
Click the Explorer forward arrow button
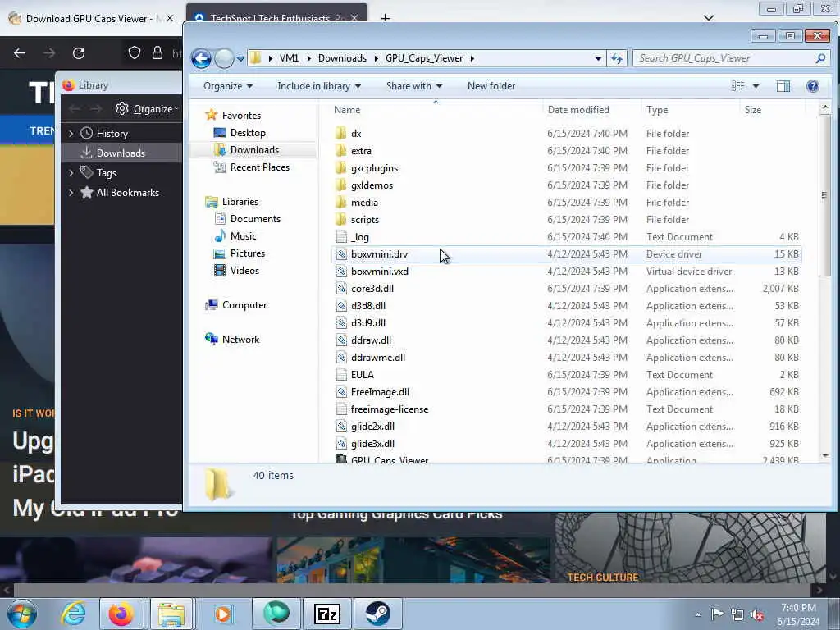[x=224, y=58]
